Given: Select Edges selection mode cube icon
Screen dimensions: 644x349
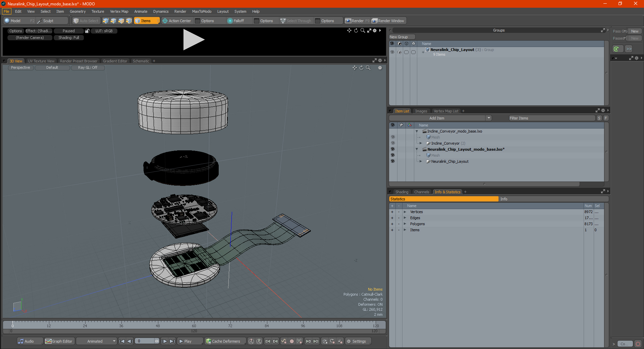Looking at the screenshot, I should (x=113, y=21).
